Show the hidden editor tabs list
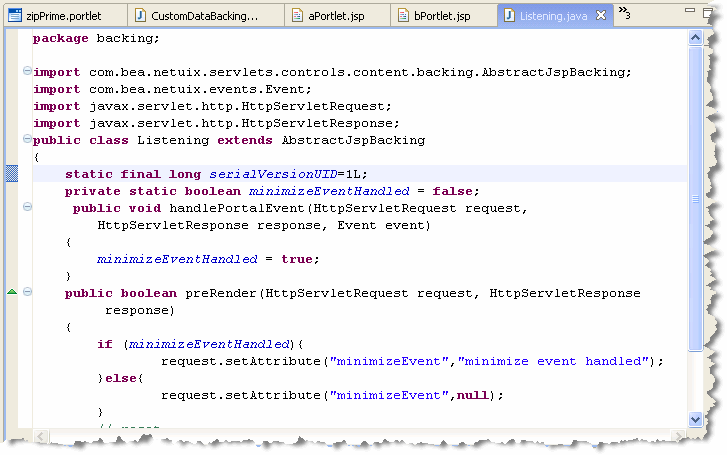 [625, 13]
